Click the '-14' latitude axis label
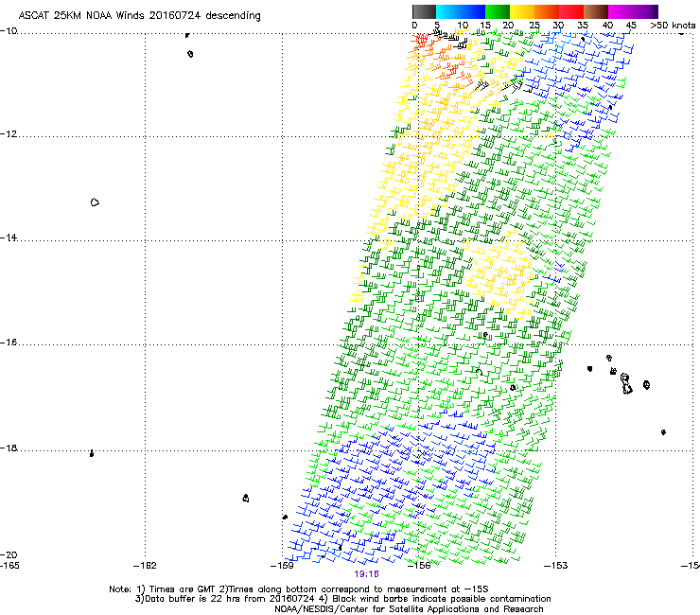Screen dimensions: 700x615 coord(9,238)
